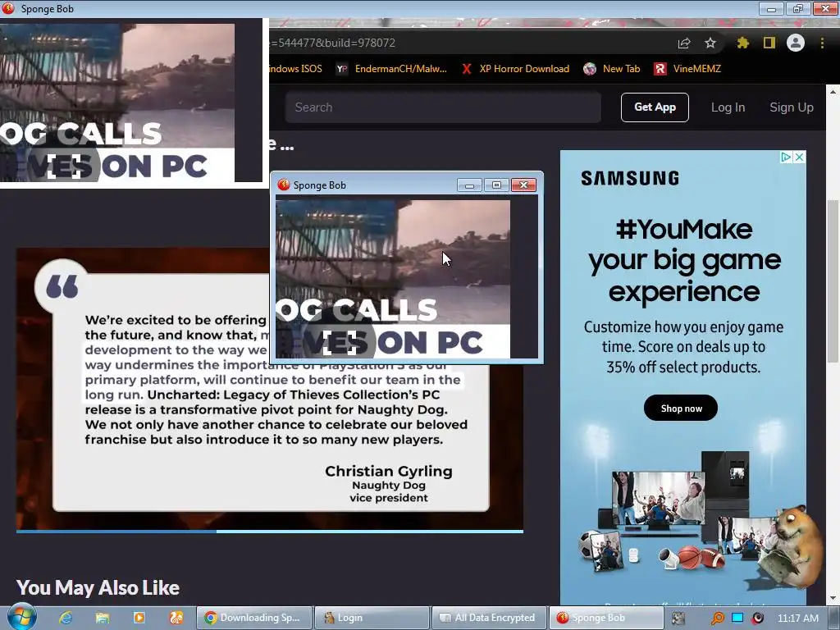
Task: Click the video in top-left Sponge Bob window
Action: click(117, 103)
